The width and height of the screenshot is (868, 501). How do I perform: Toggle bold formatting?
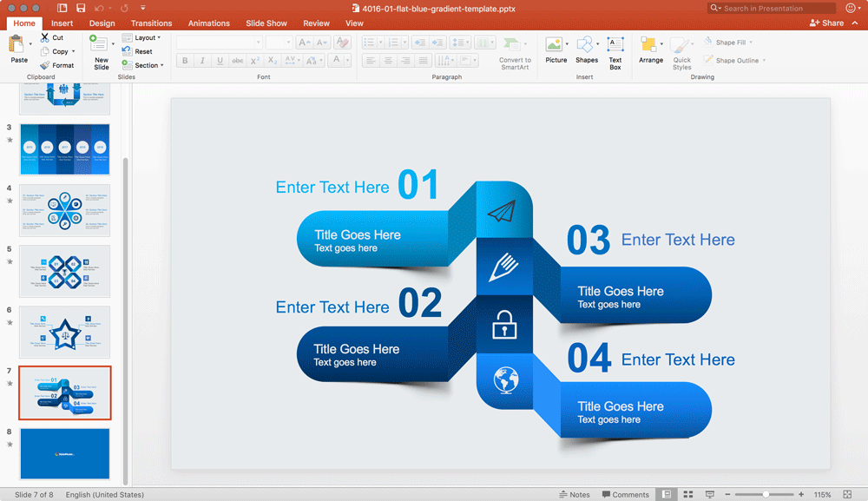click(x=184, y=60)
